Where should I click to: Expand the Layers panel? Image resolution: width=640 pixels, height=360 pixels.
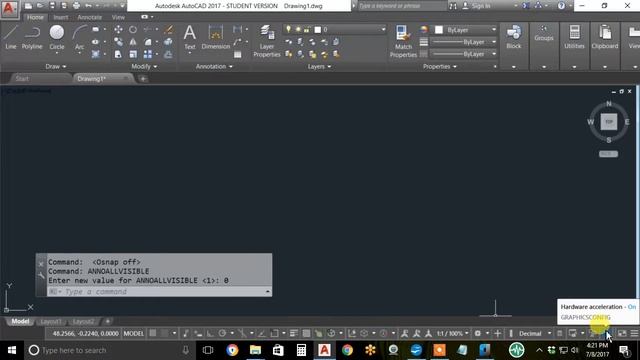pos(319,67)
